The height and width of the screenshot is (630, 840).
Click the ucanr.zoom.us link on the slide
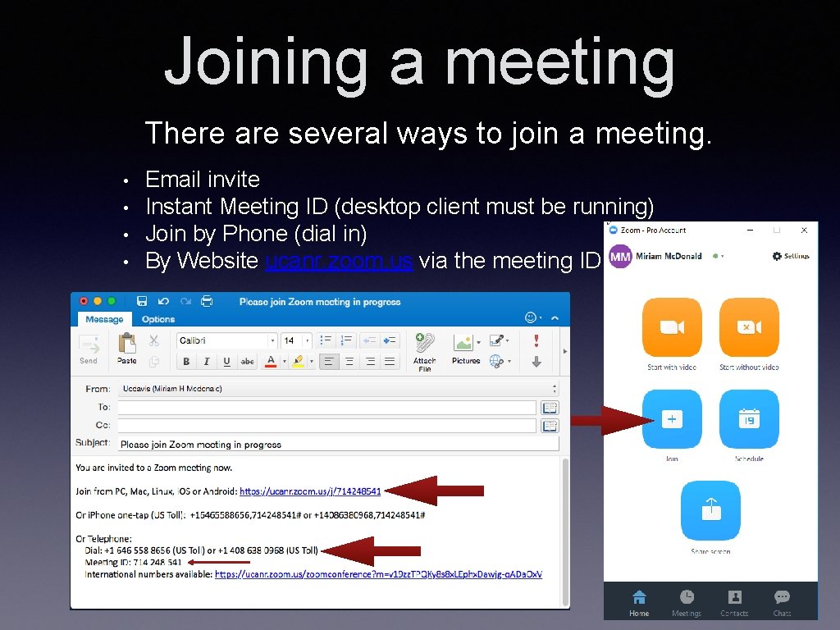click(337, 261)
